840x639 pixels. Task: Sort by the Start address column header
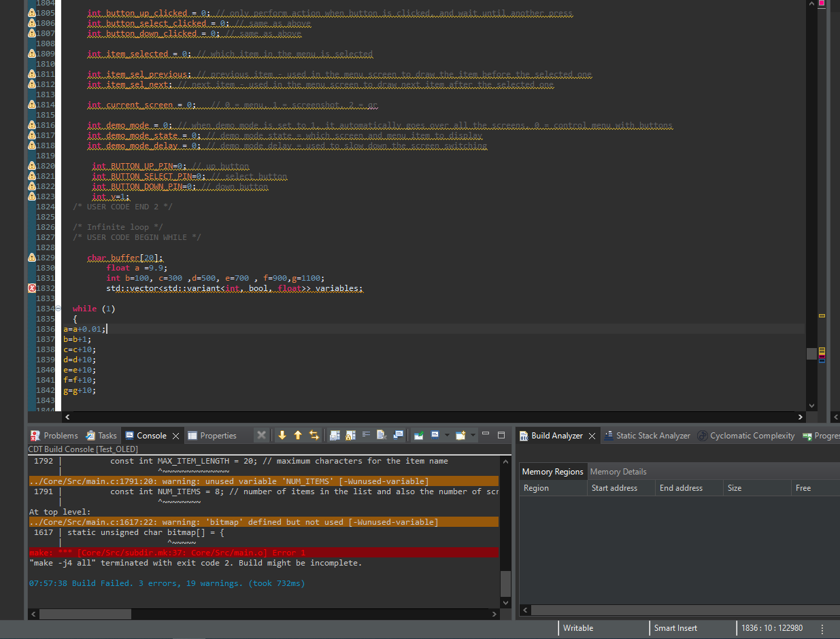[x=622, y=488]
